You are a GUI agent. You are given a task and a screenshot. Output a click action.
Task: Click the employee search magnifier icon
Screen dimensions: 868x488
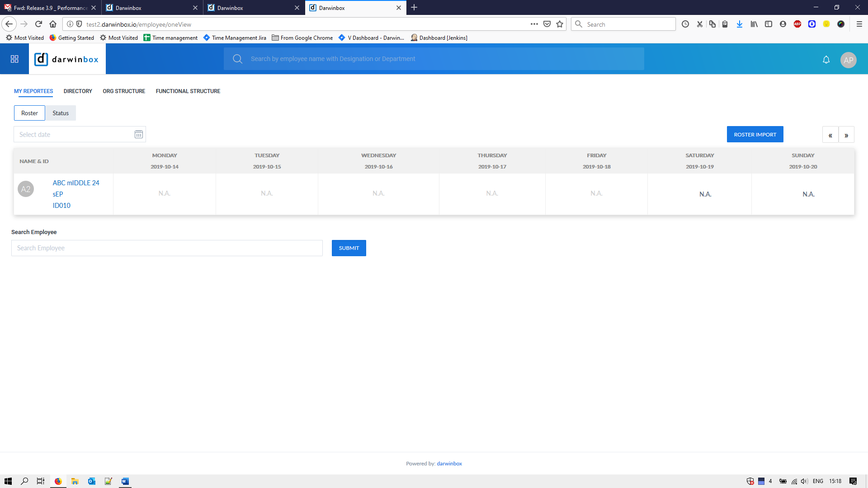[237, 59]
